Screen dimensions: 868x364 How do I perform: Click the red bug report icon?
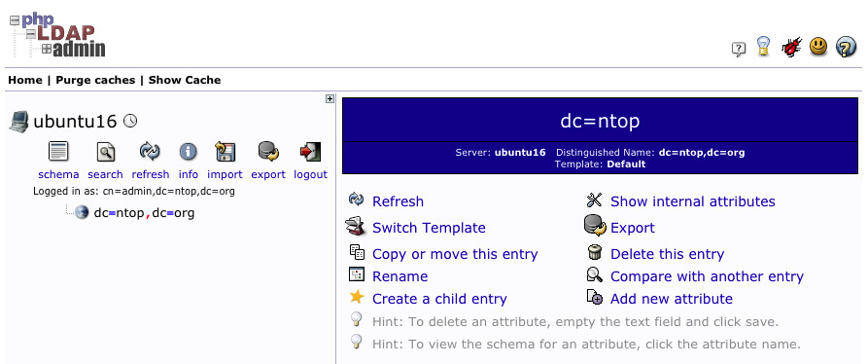tap(791, 47)
